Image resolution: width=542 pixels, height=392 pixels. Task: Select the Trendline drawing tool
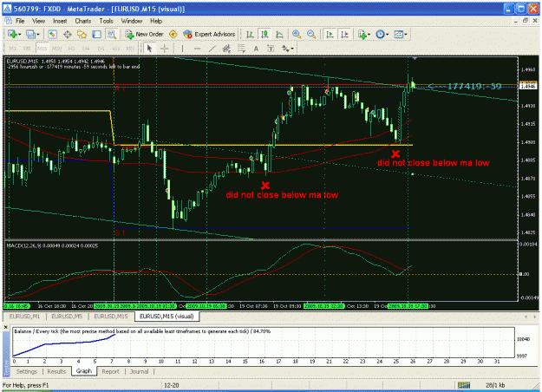pos(212,49)
